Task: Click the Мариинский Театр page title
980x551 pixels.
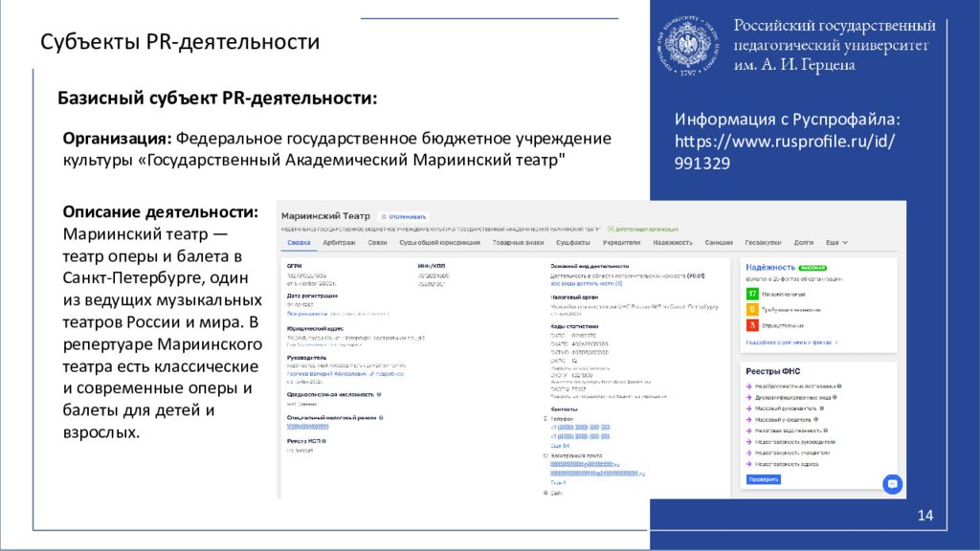Action: [325, 216]
